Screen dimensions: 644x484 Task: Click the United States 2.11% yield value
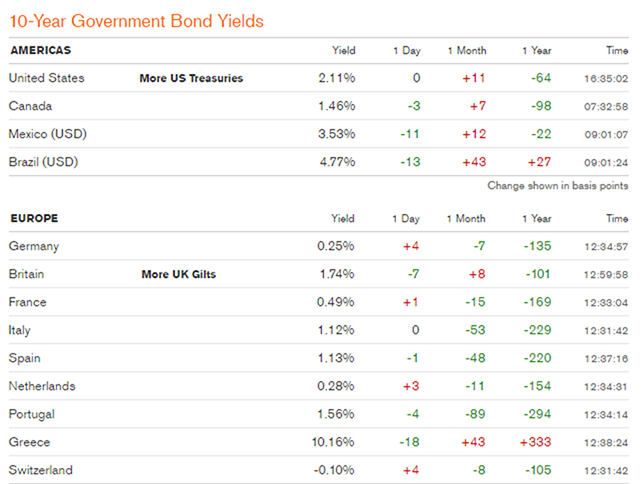point(338,78)
